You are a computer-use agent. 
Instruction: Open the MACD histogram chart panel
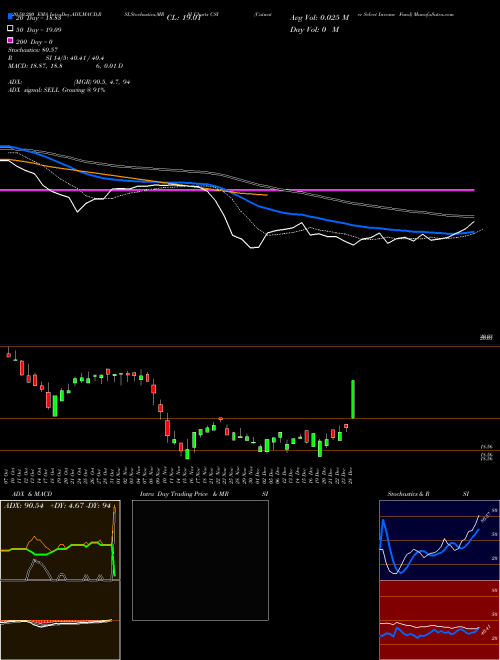tap(60, 620)
